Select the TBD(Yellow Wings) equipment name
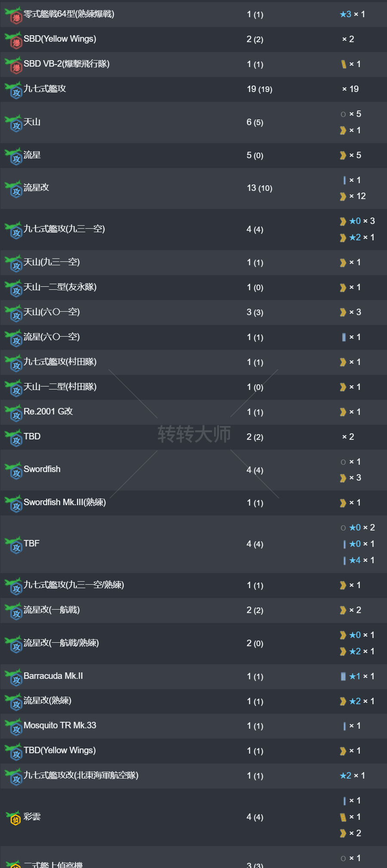The image size is (387, 868). [59, 750]
